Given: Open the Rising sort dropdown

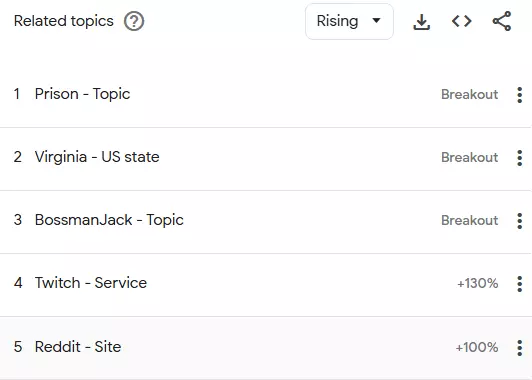Looking at the screenshot, I should [x=349, y=21].
